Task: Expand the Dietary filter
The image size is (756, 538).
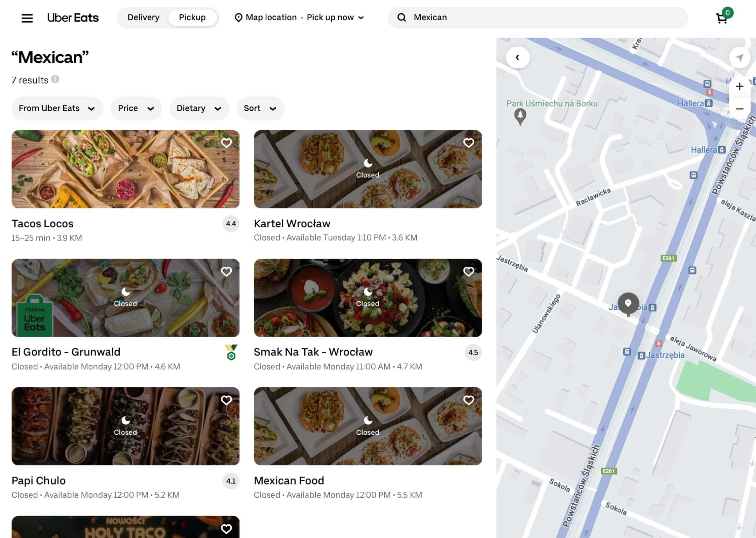Action: point(199,108)
